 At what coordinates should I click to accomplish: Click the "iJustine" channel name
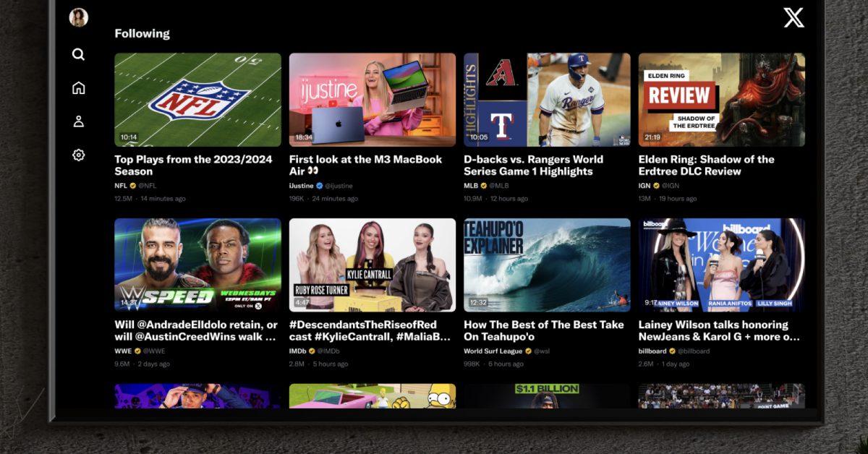point(302,186)
